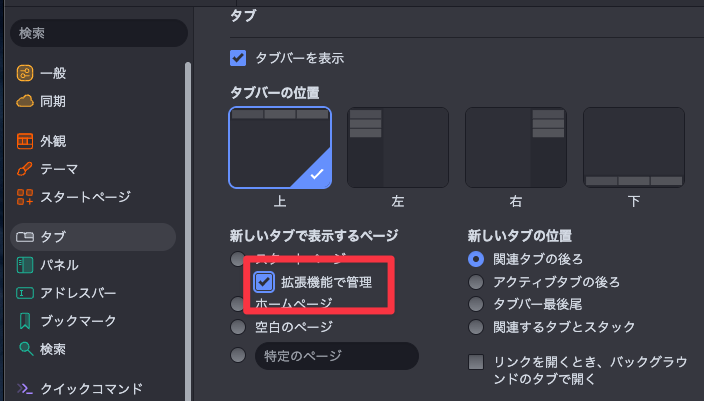Select the 特定のページ radio button
The width and height of the screenshot is (704, 401).
[238, 355]
